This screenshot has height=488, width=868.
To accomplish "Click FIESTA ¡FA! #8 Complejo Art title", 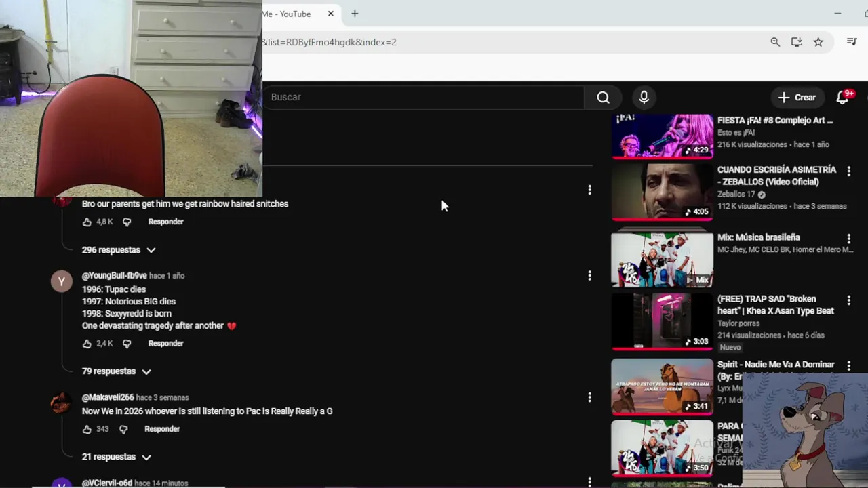I will tap(775, 121).
